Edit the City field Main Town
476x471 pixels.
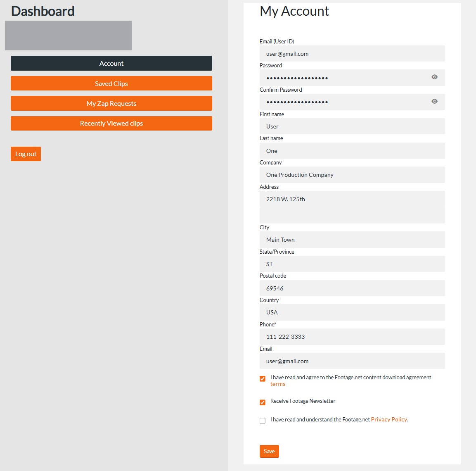pyautogui.click(x=352, y=240)
